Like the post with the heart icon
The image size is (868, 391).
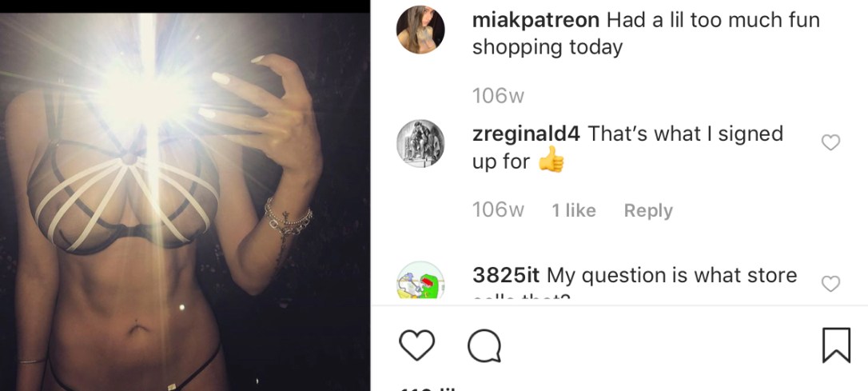pos(416,345)
